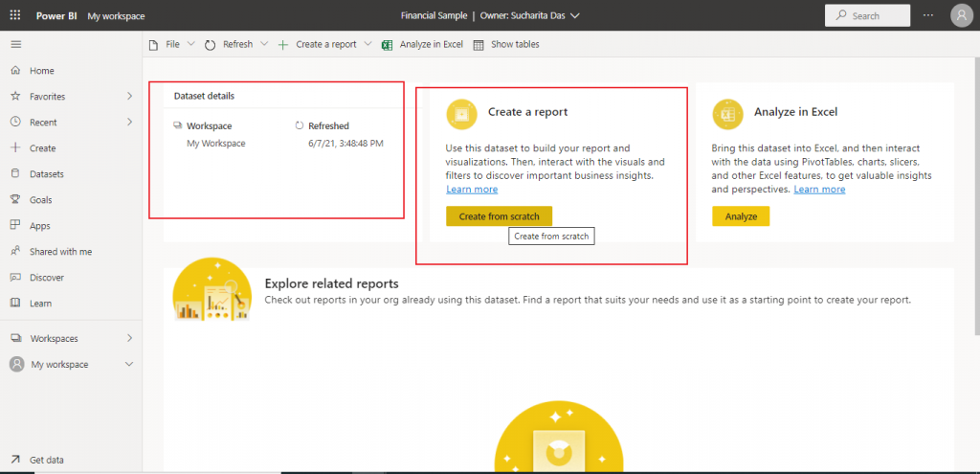Open the user account avatar
Image resolution: width=980 pixels, height=474 pixels.
tap(961, 15)
